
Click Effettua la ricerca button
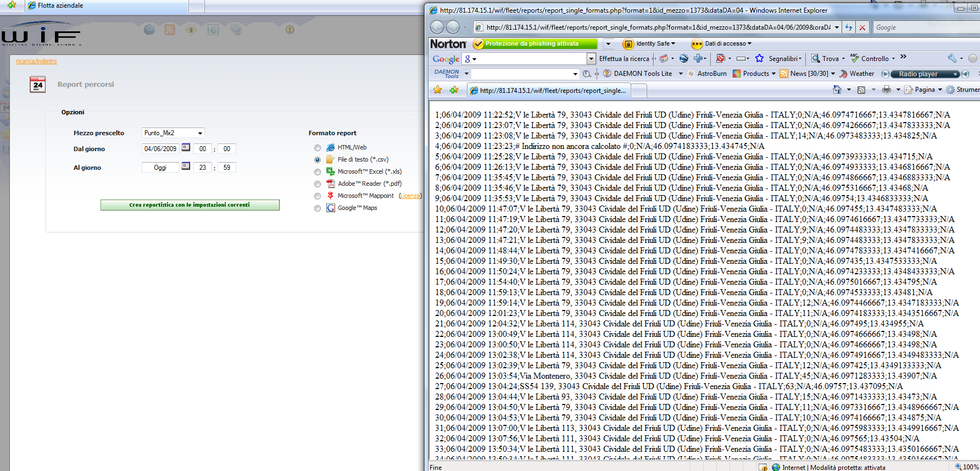coord(623,58)
